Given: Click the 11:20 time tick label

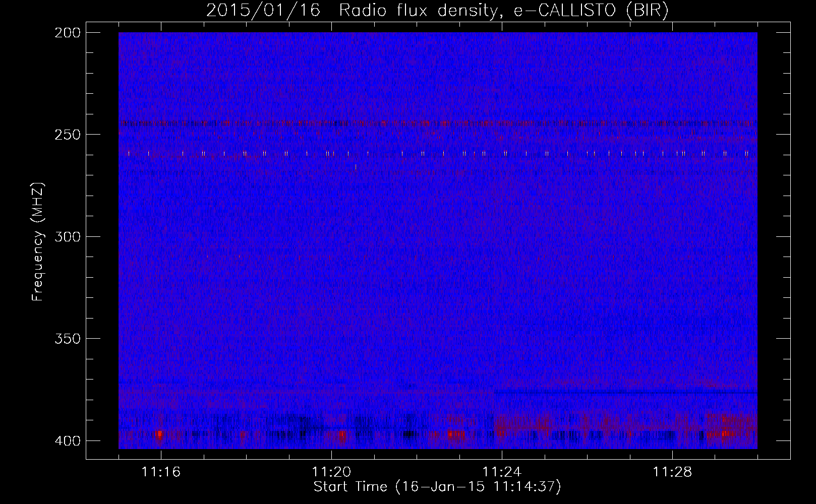Looking at the screenshot, I should (x=331, y=472).
